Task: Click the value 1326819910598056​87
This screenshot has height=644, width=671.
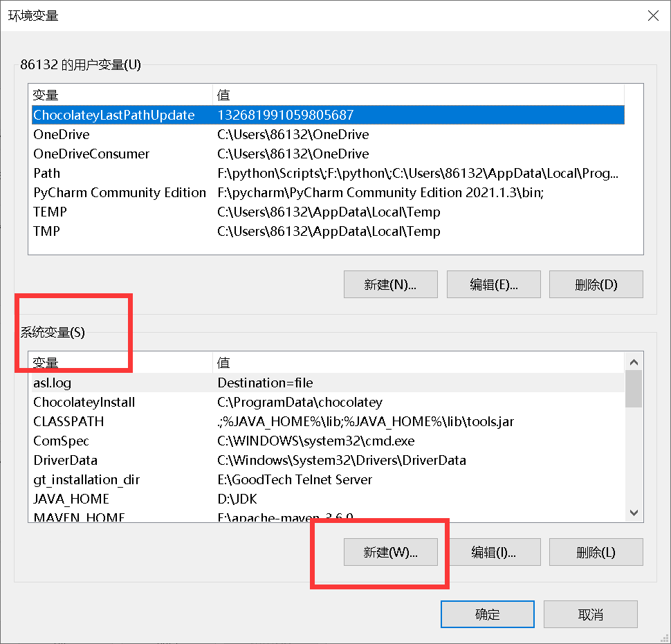Action: pyautogui.click(x=286, y=115)
